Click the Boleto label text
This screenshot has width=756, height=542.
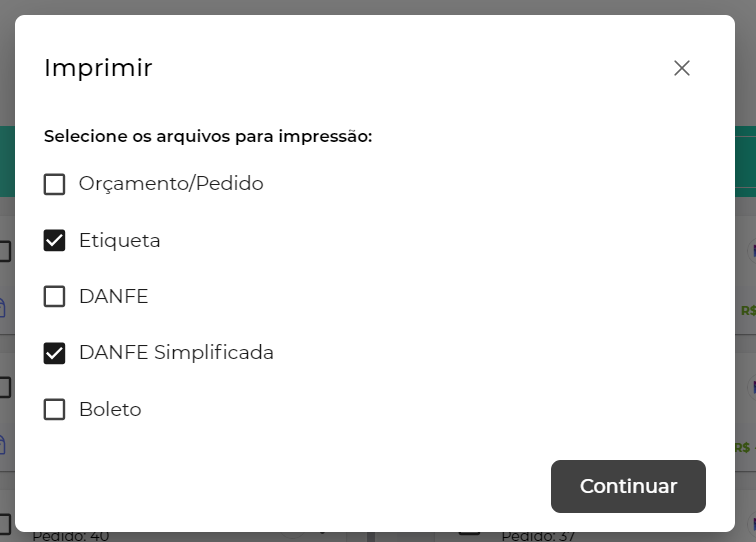tap(110, 410)
